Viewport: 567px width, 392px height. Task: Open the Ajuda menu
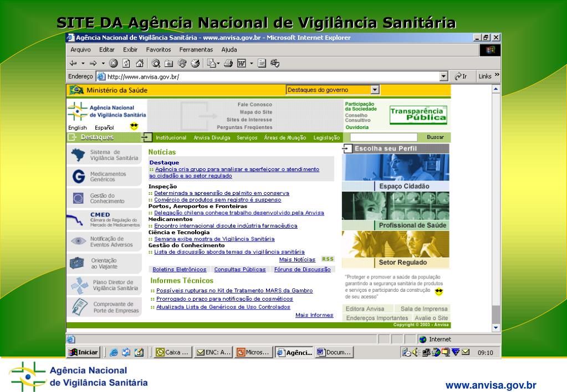coord(229,50)
